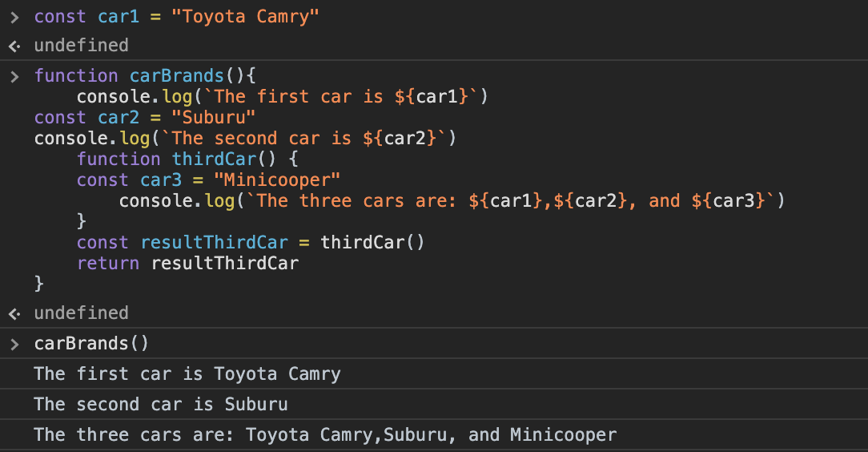Click the thirdCar function name in declaration
This screenshot has height=452, width=868.
pyautogui.click(x=215, y=159)
